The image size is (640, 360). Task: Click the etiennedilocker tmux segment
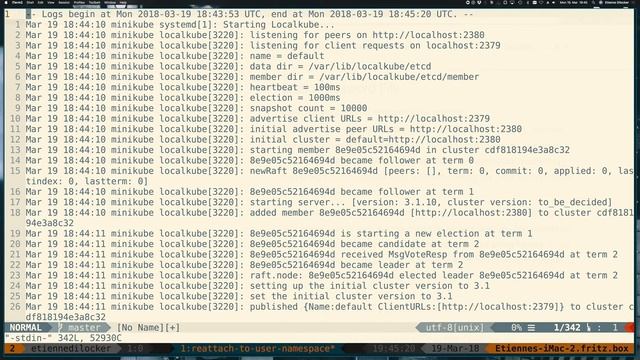click(x=71, y=349)
